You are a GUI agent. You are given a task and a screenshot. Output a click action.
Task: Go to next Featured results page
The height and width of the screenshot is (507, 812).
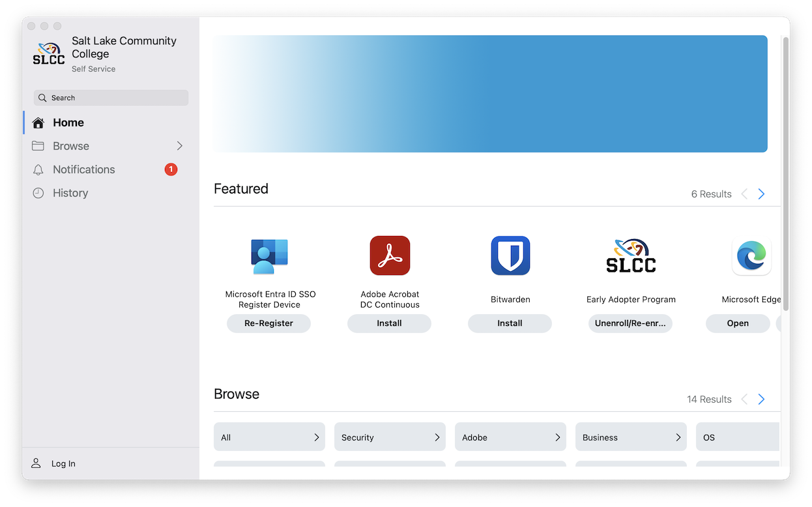761,194
